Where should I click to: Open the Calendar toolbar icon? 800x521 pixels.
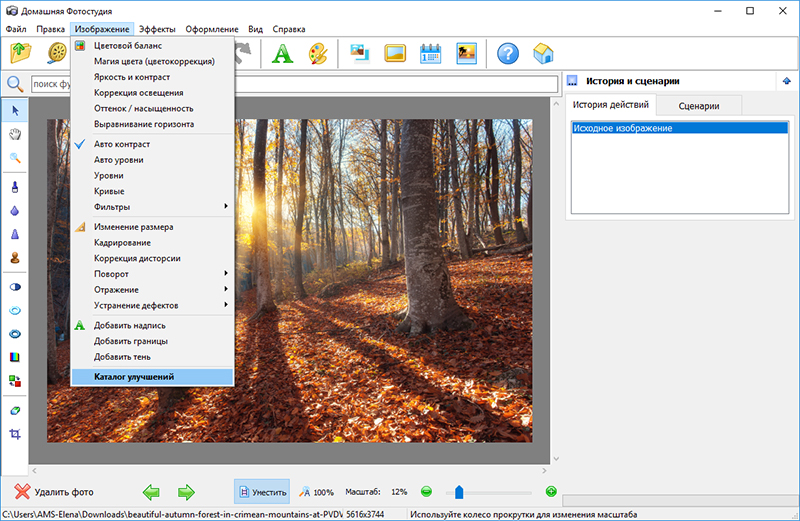point(431,53)
